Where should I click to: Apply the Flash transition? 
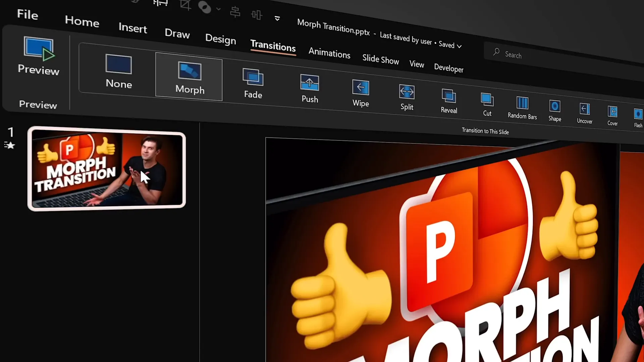click(638, 118)
